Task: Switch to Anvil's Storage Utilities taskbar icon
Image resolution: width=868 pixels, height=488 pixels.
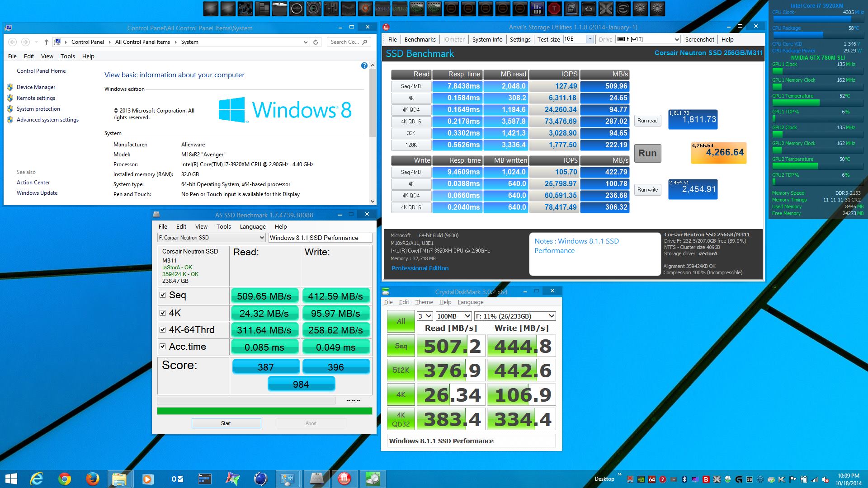Action: click(x=344, y=479)
